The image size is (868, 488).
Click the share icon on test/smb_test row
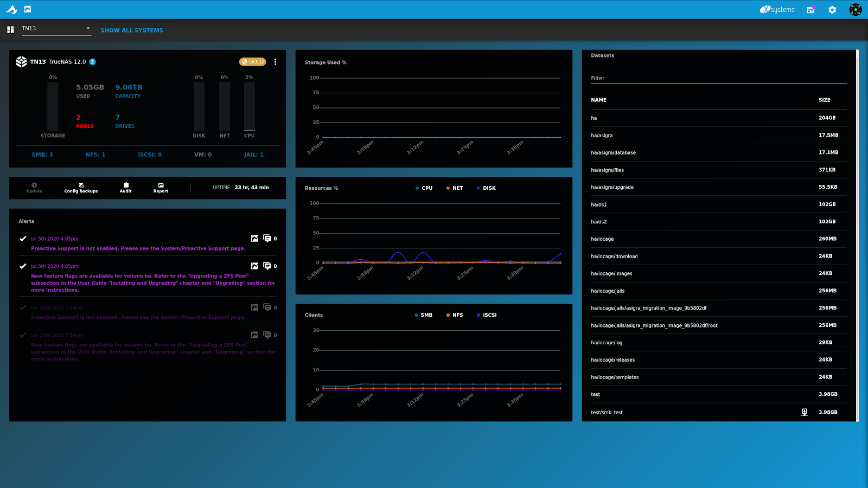[805, 412]
